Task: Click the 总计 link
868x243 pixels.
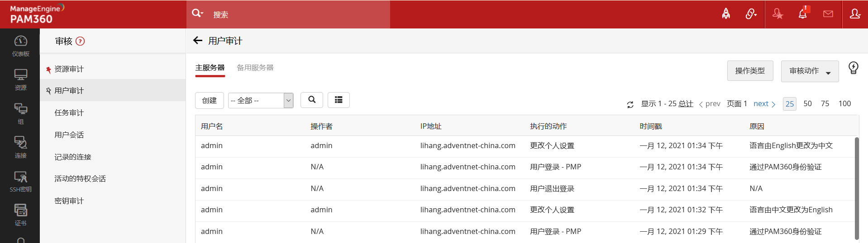Action: coord(686,104)
